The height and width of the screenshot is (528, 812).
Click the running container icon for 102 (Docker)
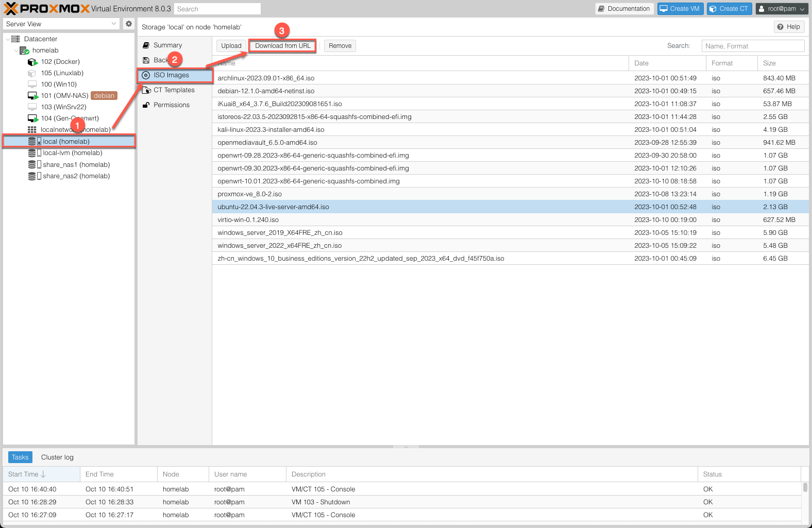coord(32,62)
